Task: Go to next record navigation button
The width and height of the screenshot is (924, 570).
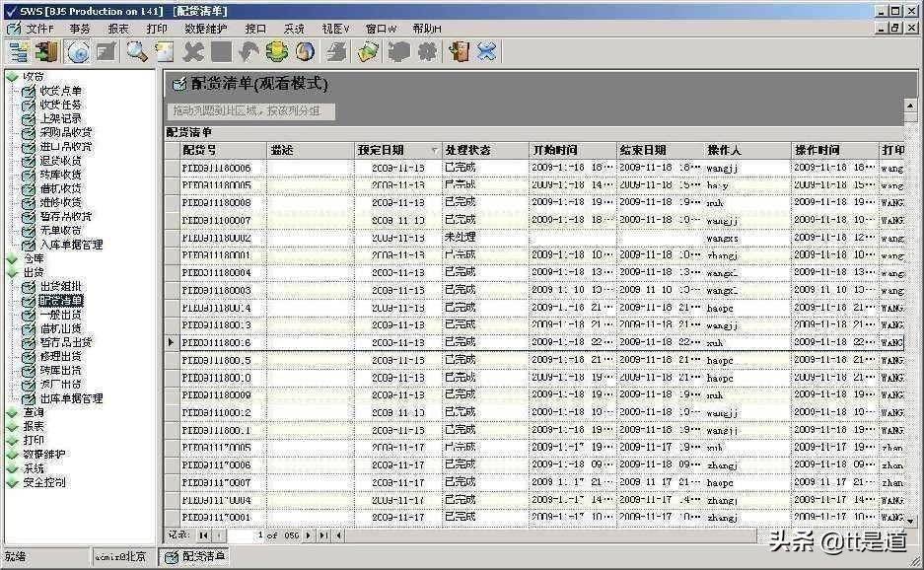Action: click(x=308, y=535)
